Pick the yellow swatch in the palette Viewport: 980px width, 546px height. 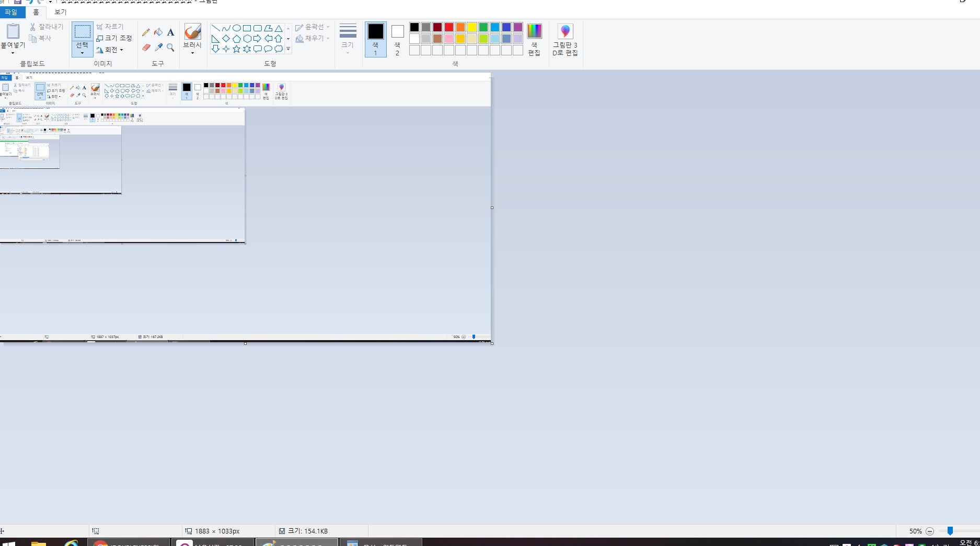coord(472,27)
